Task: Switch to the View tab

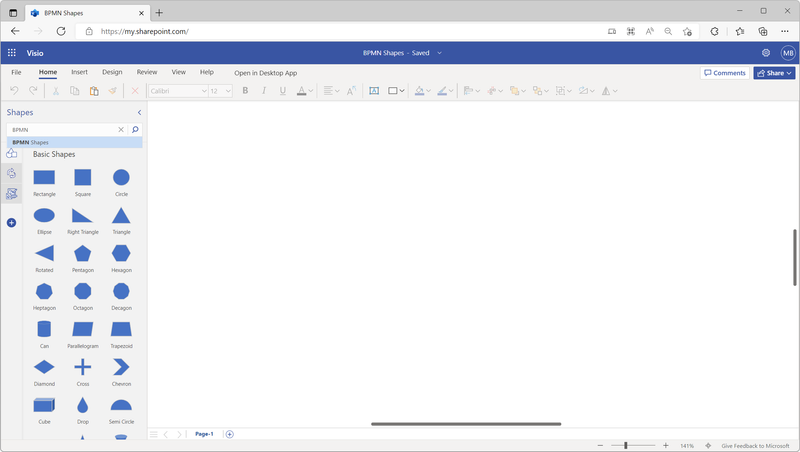Action: [179, 72]
